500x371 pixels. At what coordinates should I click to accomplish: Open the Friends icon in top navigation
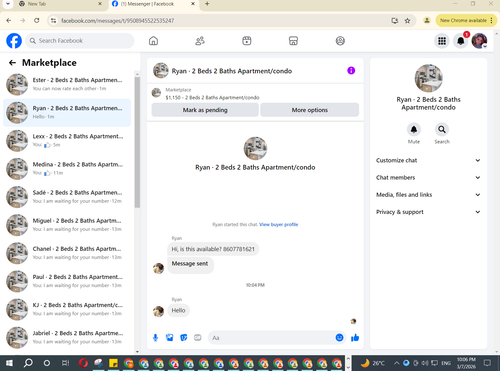(200, 41)
